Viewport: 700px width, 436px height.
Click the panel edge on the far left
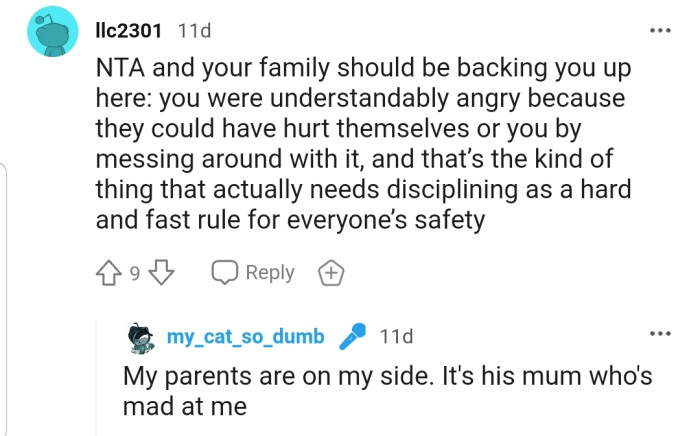tap(7, 300)
